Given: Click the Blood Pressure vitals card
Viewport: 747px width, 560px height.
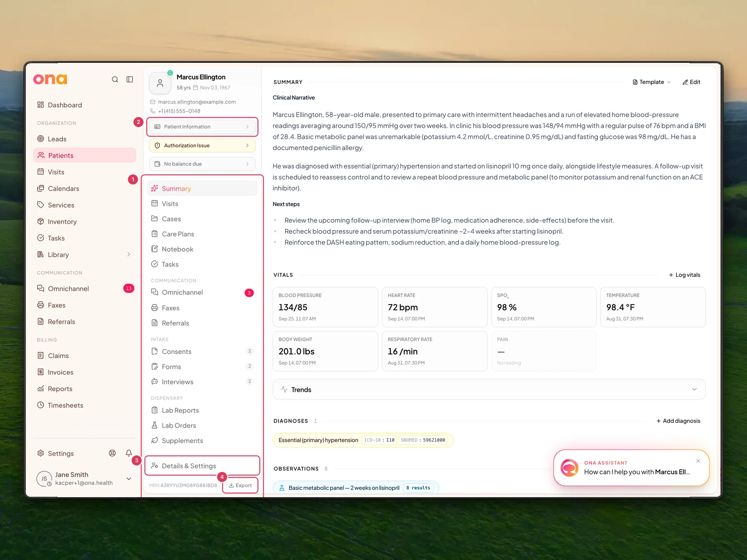Looking at the screenshot, I should [x=325, y=307].
